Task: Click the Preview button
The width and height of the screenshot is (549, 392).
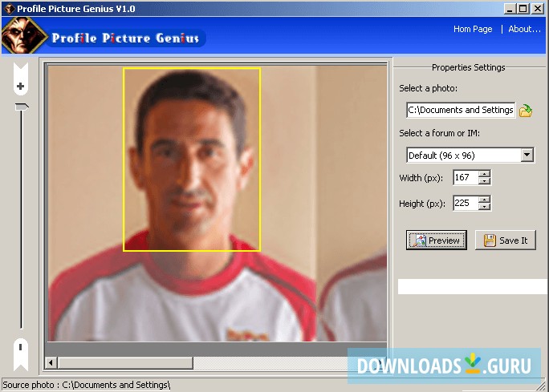Action: pos(437,240)
